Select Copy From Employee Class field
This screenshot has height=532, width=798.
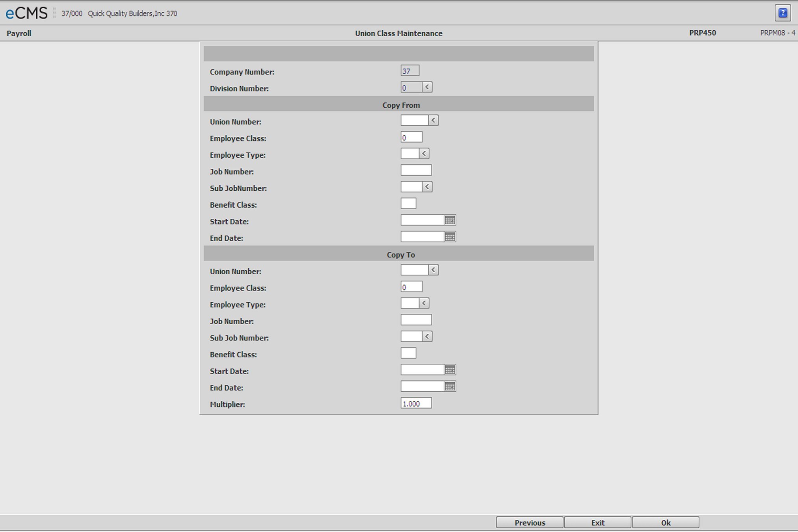[411, 137]
